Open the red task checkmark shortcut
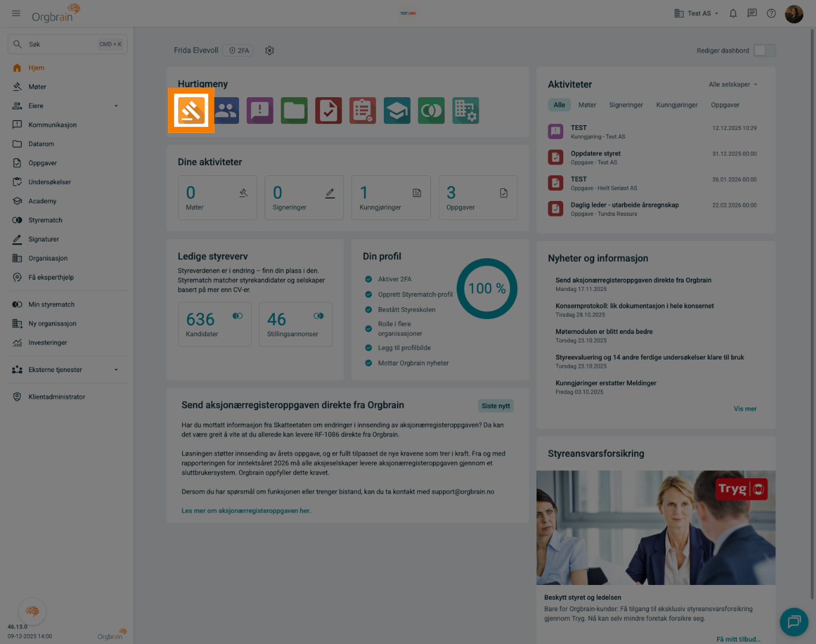This screenshot has width=816, height=644. [328, 111]
